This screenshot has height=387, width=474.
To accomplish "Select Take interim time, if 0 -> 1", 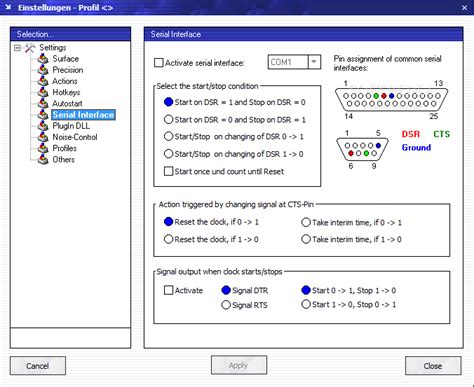I will point(306,222).
